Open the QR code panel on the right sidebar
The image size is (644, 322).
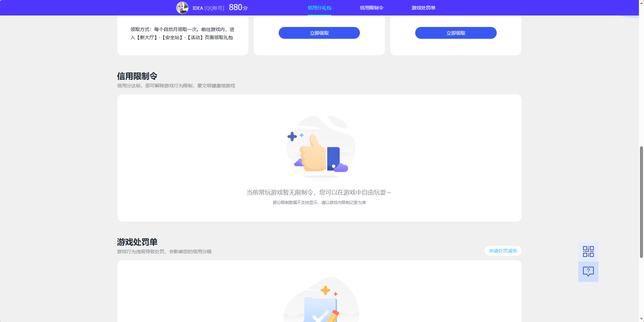click(x=588, y=251)
